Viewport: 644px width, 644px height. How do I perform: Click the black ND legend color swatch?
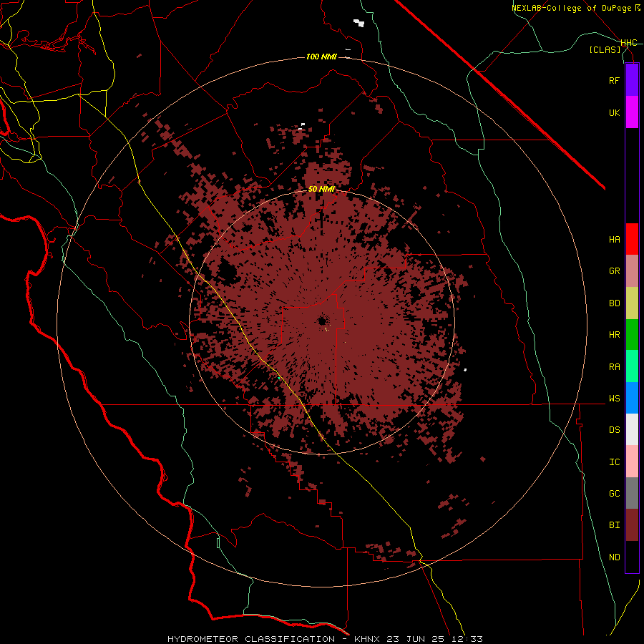pos(632,557)
